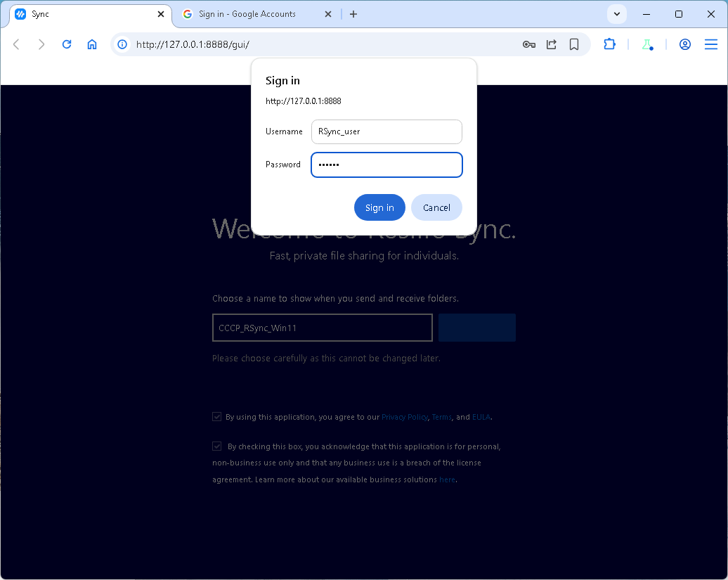Toggle the personal use acknowledgement checkbox
The height and width of the screenshot is (580, 728).
[217, 446]
